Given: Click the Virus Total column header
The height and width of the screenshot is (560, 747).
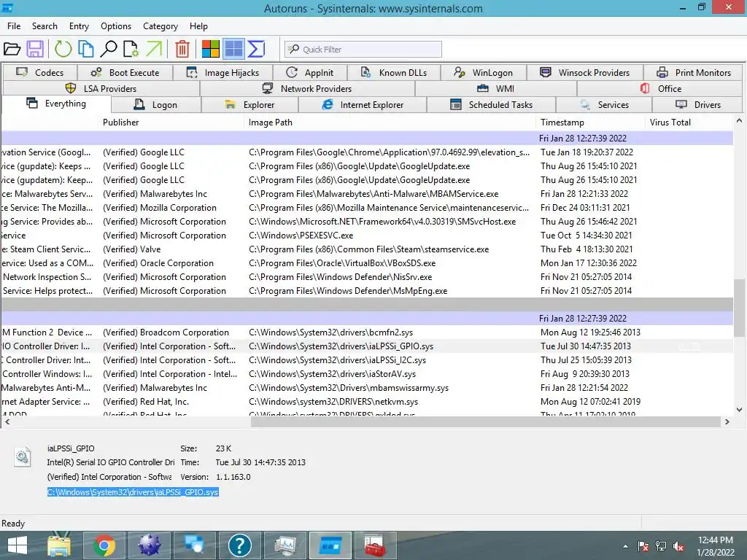Looking at the screenshot, I should coord(689,122).
